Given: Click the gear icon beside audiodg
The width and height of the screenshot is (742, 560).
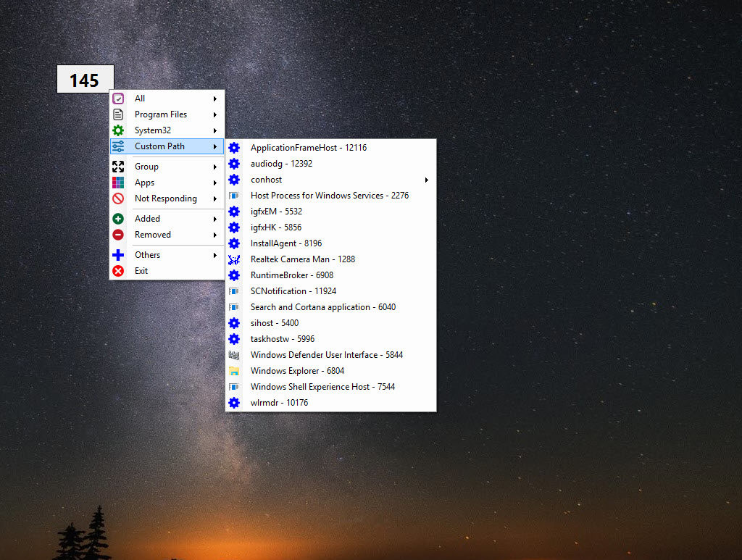Looking at the screenshot, I should [234, 164].
